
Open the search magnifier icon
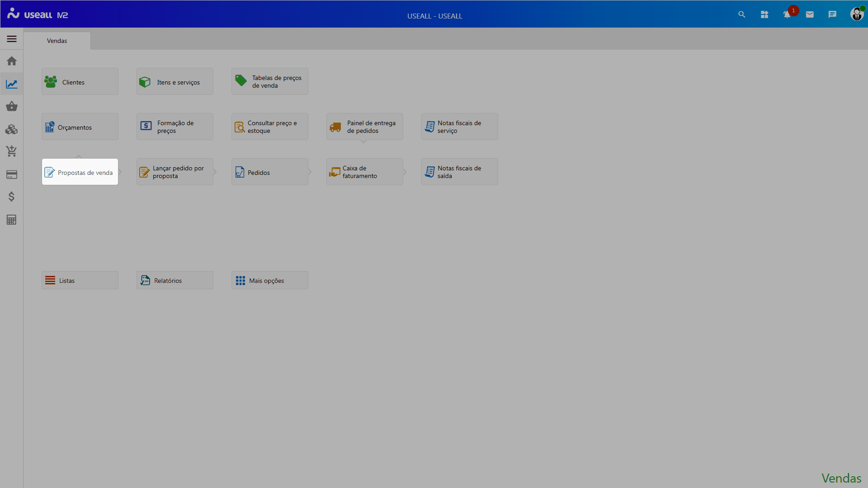click(741, 14)
